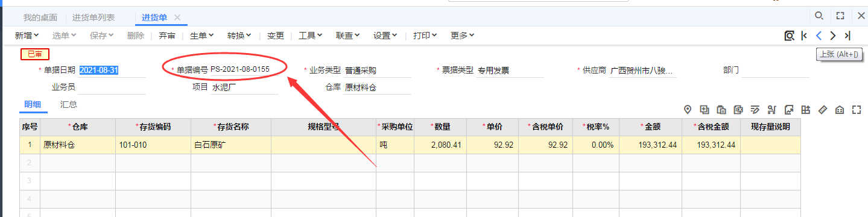This screenshot has width=868, height=217.
Task: Click the 弃审 button
Action: [167, 36]
